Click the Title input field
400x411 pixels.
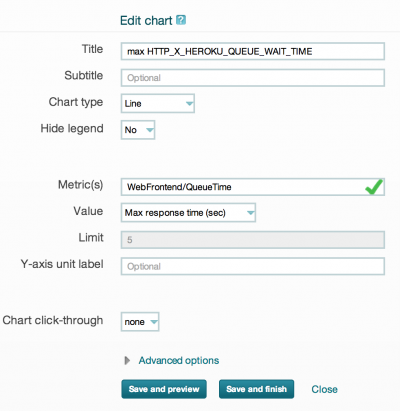(x=253, y=51)
